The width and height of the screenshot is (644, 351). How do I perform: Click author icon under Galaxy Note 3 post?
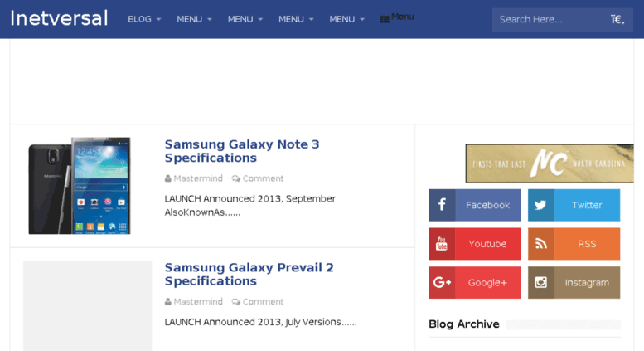click(x=168, y=178)
